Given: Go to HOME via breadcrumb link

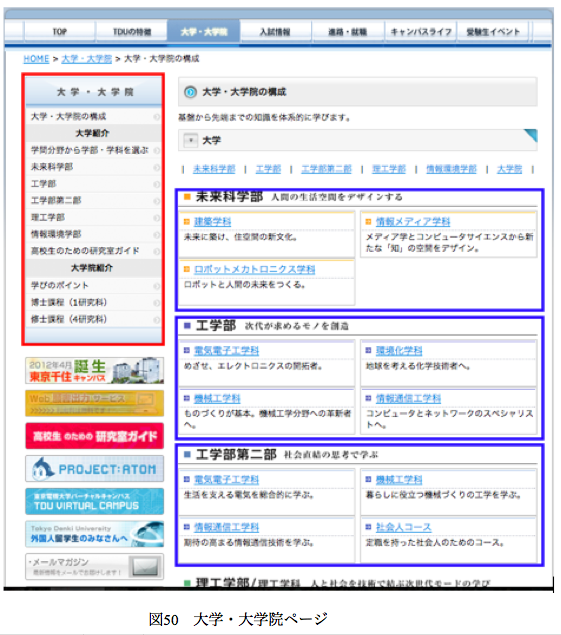Looking at the screenshot, I should pos(36,59).
